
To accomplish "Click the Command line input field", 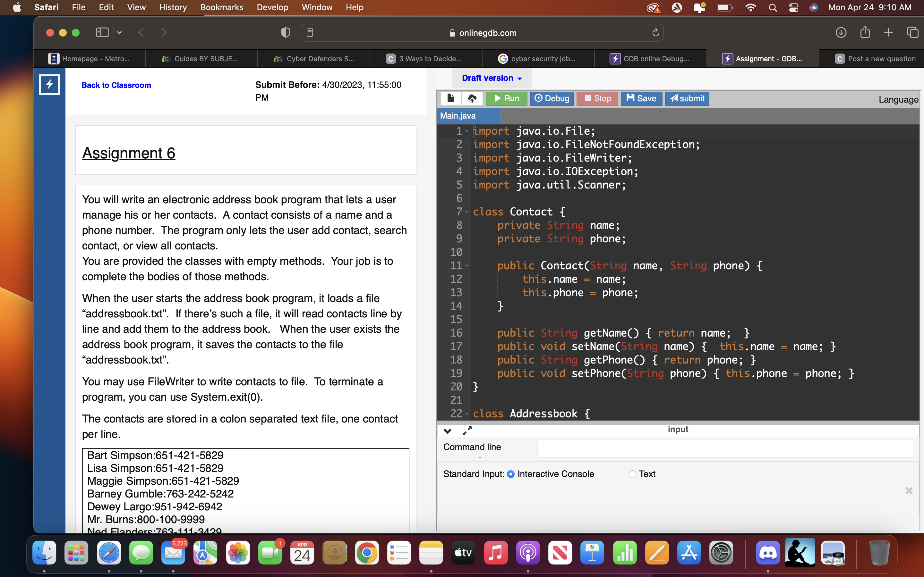I will coord(724,448).
